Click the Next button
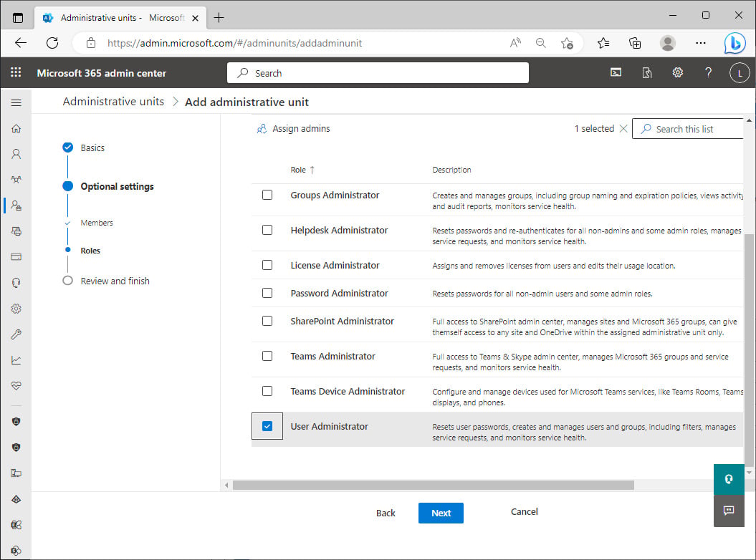 point(441,513)
